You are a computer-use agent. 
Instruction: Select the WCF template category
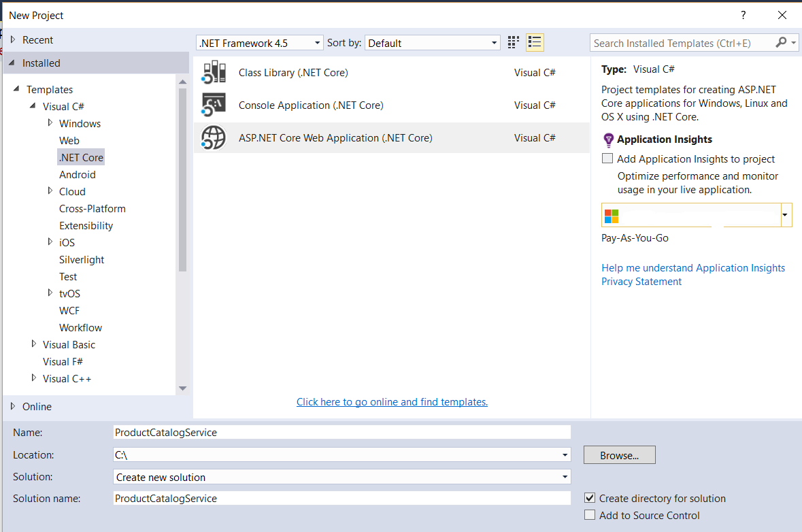click(69, 310)
